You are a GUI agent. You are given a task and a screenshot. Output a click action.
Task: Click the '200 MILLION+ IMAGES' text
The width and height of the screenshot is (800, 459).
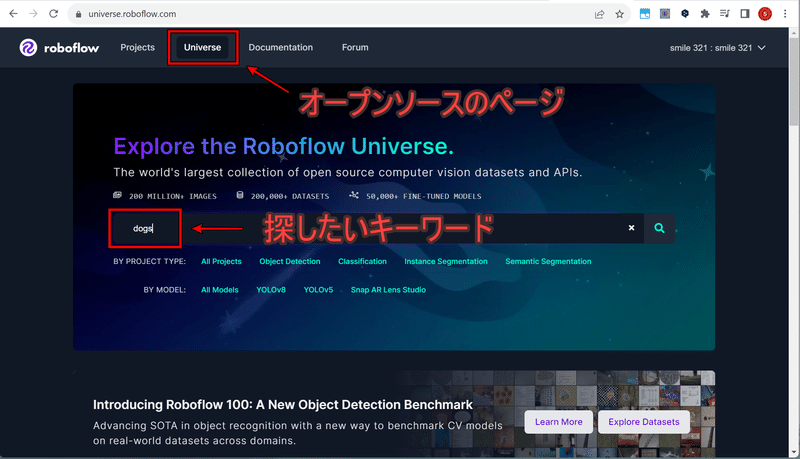[172, 196]
